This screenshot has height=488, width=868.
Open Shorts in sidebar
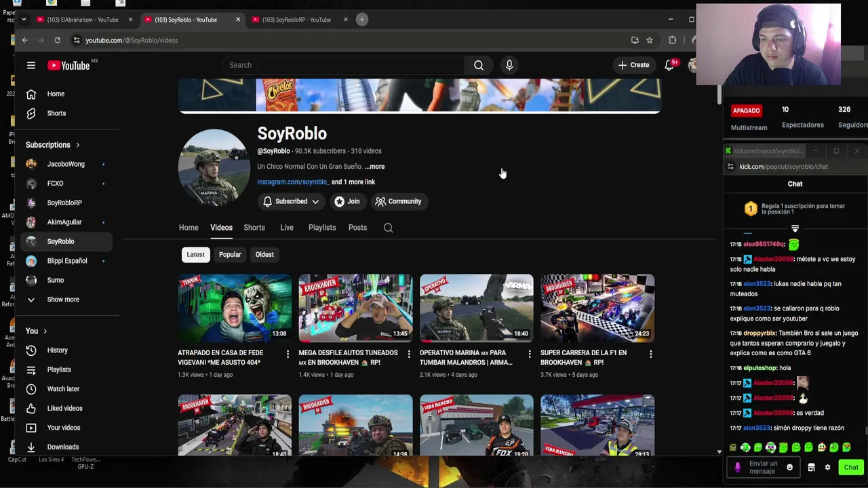68,113
